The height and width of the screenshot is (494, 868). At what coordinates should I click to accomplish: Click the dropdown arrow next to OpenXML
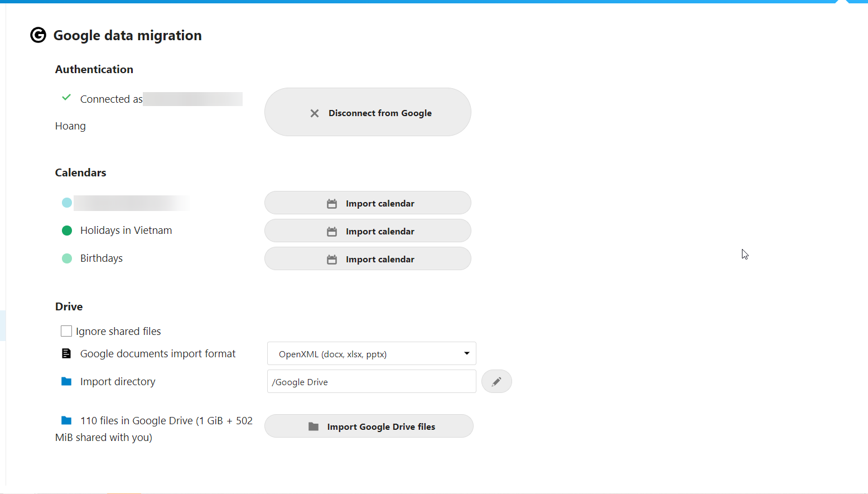tap(466, 353)
